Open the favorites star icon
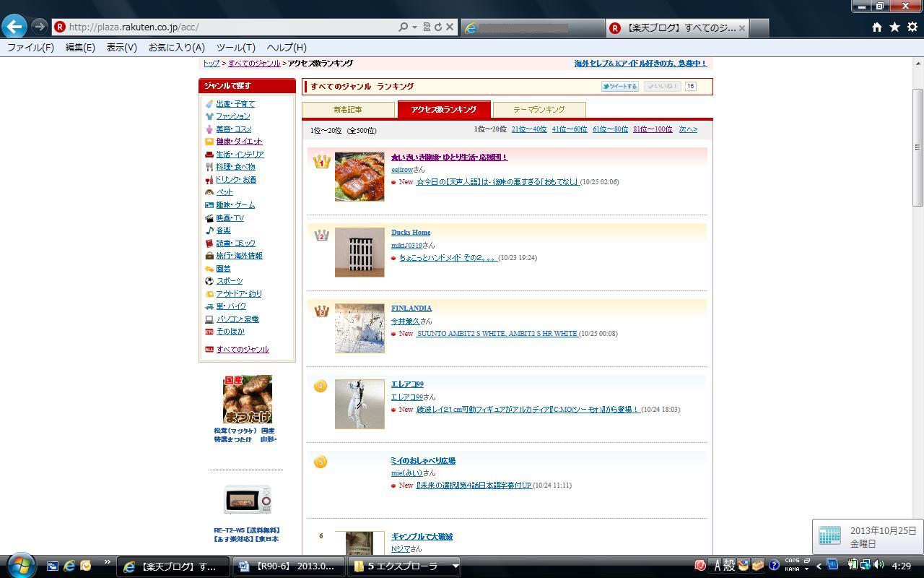 894,27
